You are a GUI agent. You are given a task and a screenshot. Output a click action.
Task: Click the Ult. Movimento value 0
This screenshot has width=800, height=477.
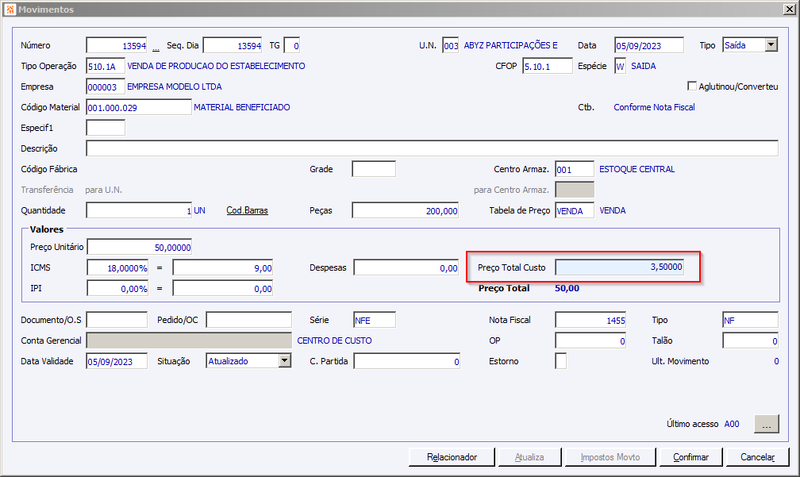[776, 361]
